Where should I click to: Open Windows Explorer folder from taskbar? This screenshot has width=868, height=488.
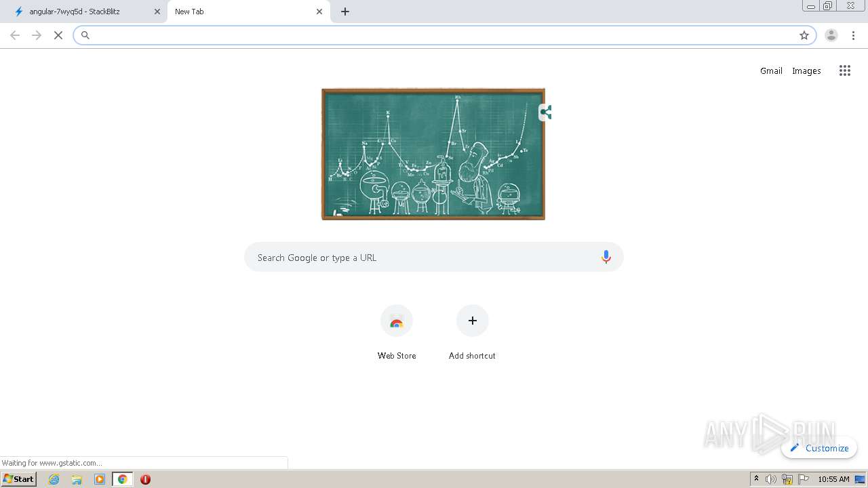point(77,479)
